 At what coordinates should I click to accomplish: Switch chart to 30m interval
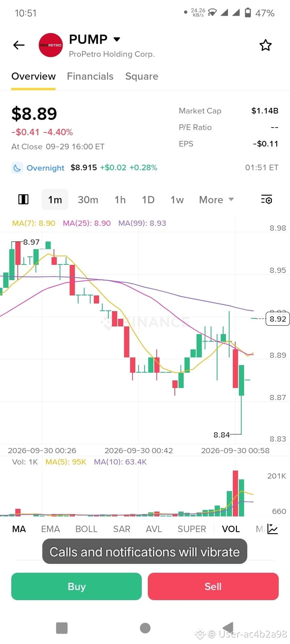88,200
